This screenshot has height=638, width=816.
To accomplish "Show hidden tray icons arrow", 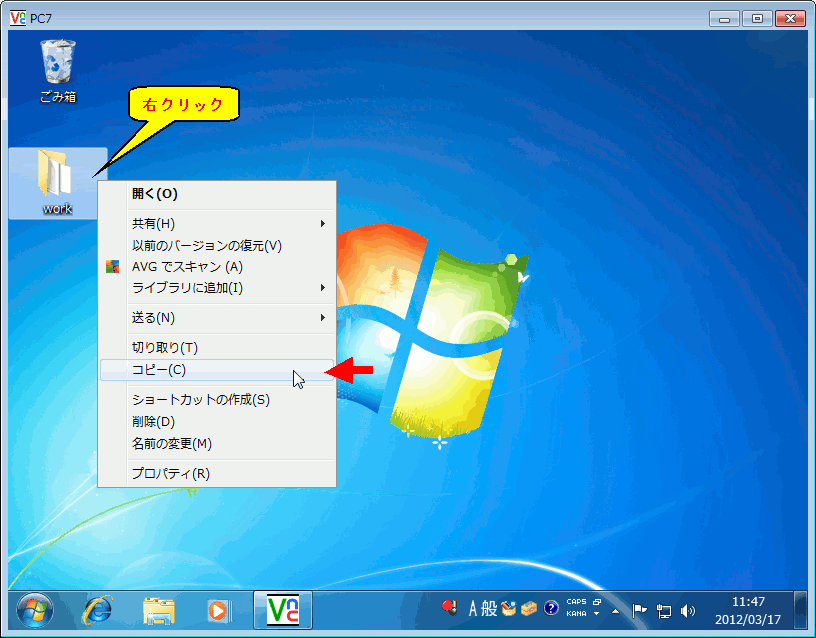I will tap(616, 610).
